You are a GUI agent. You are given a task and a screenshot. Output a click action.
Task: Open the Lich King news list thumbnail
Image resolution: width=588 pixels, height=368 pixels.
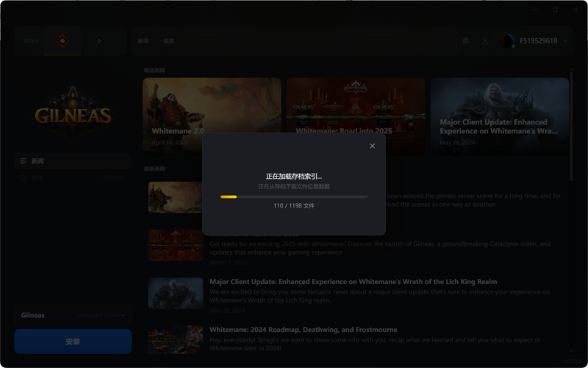point(176,293)
